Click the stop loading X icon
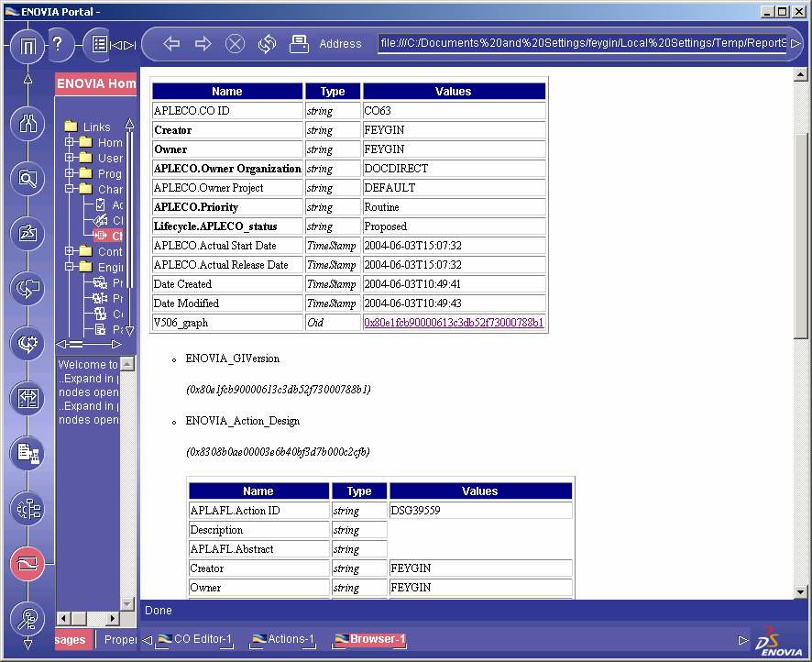The image size is (812, 662). point(235,44)
